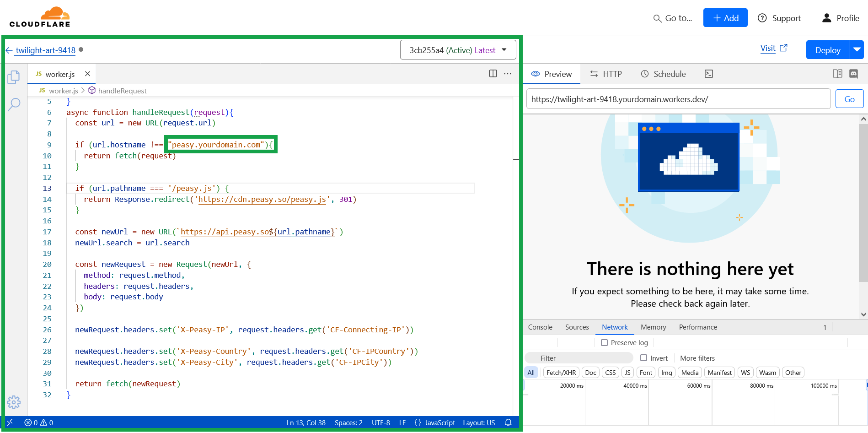Open the devtools terminal icon next to Schedule
The image size is (868, 433).
[x=709, y=73]
